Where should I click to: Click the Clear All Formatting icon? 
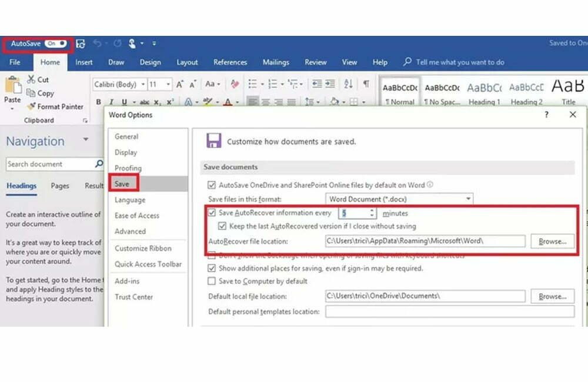(235, 84)
